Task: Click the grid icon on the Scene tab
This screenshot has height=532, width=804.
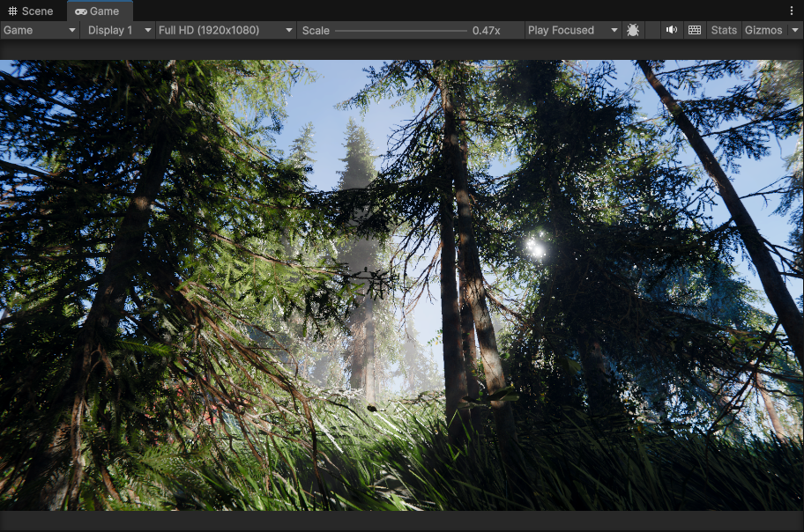Action: pos(12,11)
